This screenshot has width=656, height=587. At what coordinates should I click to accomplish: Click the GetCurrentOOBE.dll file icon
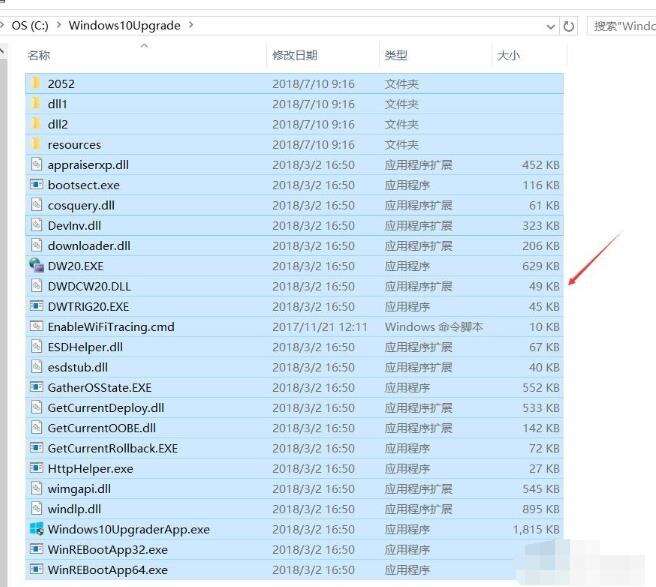36,427
